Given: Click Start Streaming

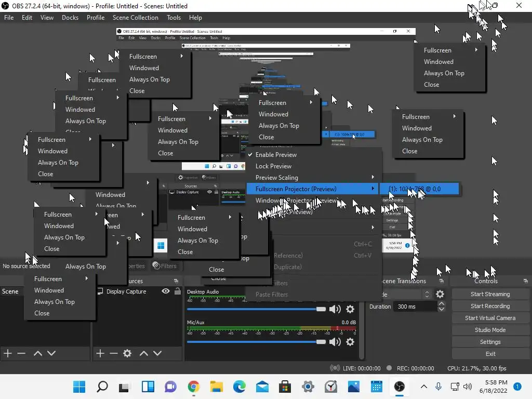Looking at the screenshot, I should coord(490,294).
